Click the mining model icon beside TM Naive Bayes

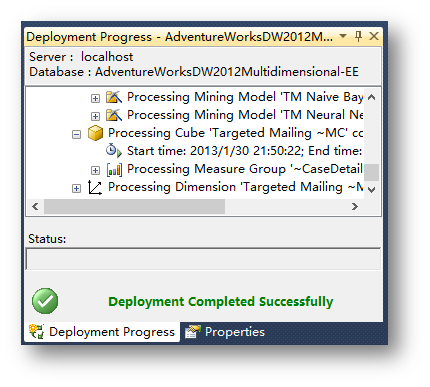tap(114, 97)
